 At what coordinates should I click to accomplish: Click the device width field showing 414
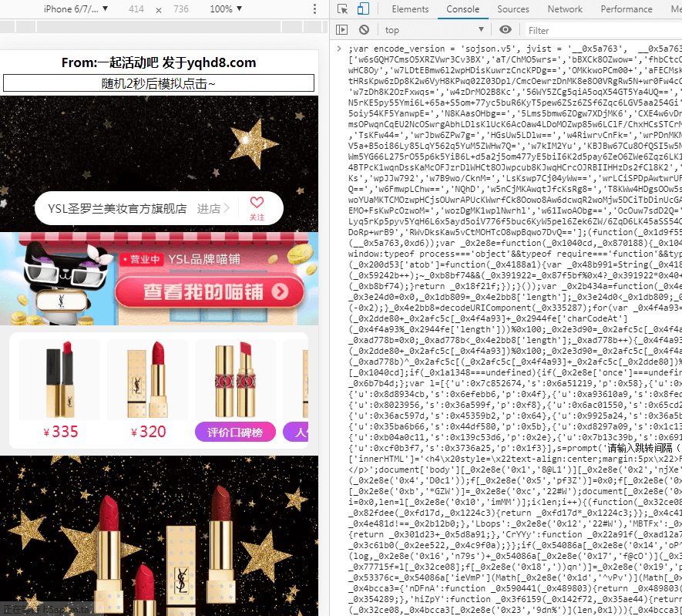coord(136,9)
